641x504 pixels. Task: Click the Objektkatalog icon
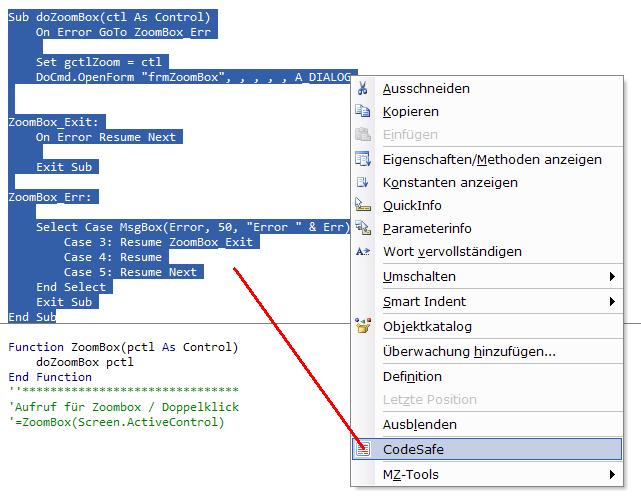point(363,326)
